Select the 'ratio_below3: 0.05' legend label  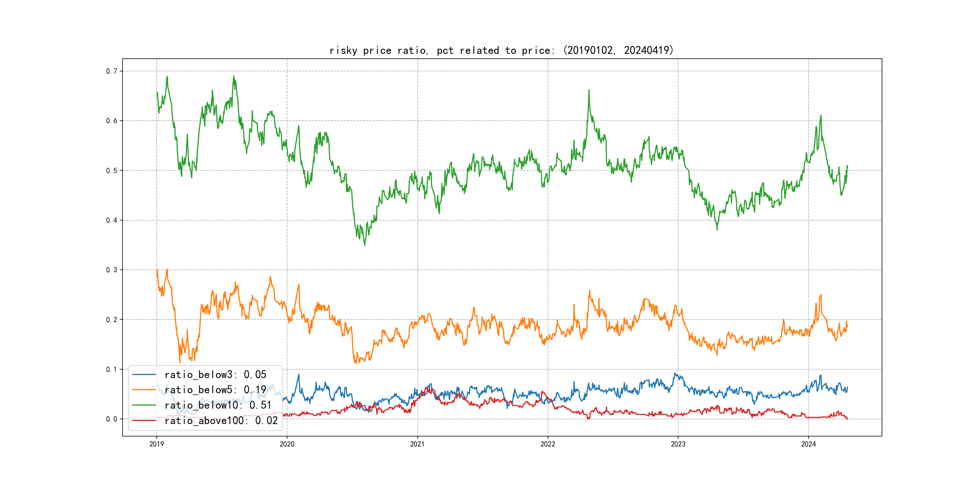pyautogui.click(x=215, y=375)
